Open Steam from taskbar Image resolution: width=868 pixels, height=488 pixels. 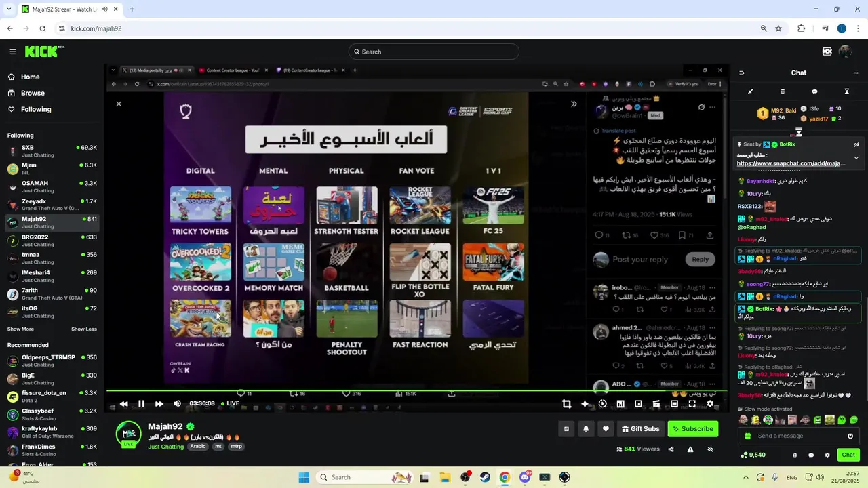pyautogui.click(x=485, y=477)
